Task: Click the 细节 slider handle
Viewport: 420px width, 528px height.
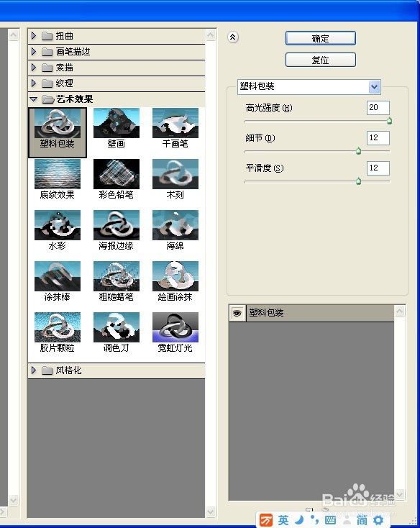Action: click(358, 151)
